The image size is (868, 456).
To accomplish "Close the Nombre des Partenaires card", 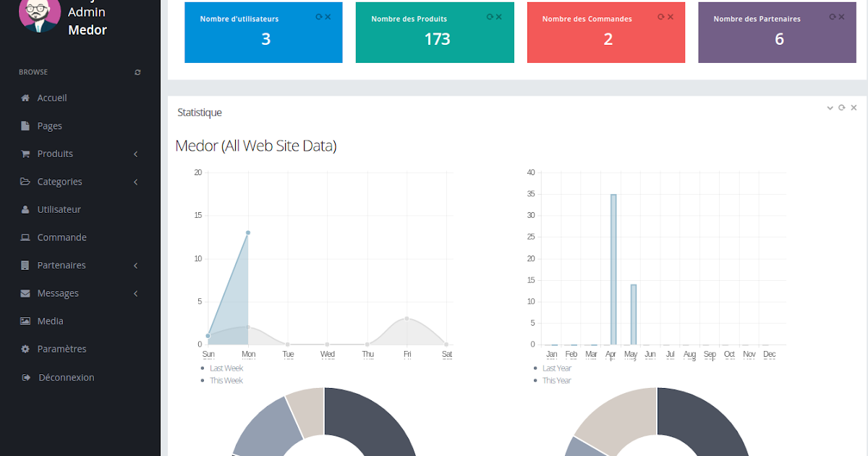I will 841,17.
